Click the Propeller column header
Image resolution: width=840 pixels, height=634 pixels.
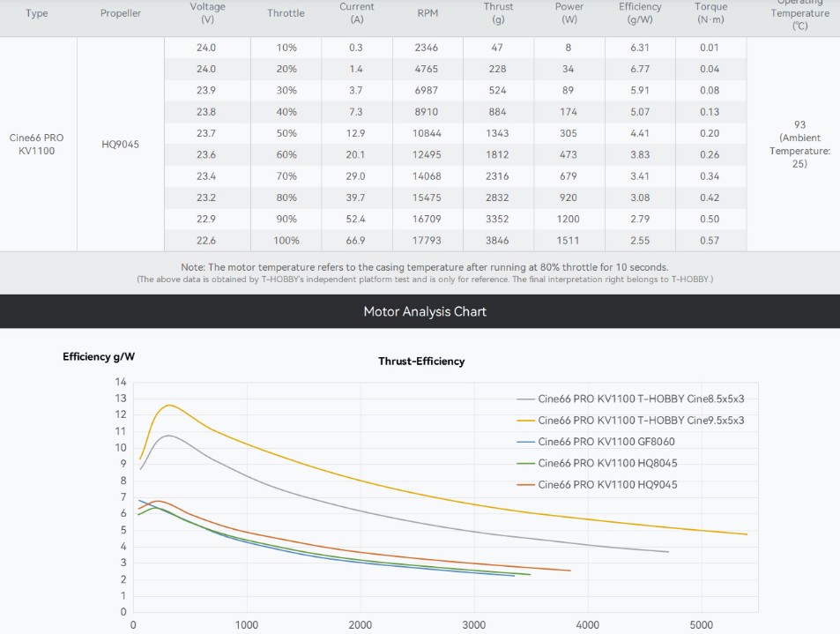tap(120, 13)
